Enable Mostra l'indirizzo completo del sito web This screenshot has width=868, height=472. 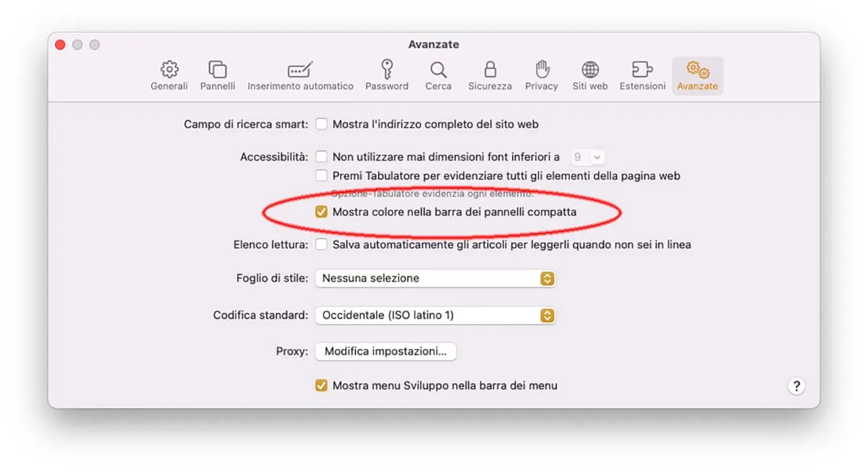[x=321, y=125]
